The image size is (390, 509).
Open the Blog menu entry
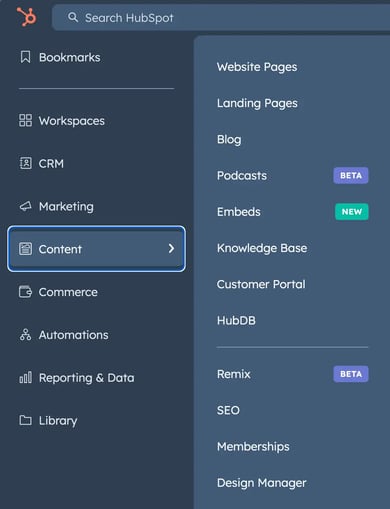tap(229, 139)
